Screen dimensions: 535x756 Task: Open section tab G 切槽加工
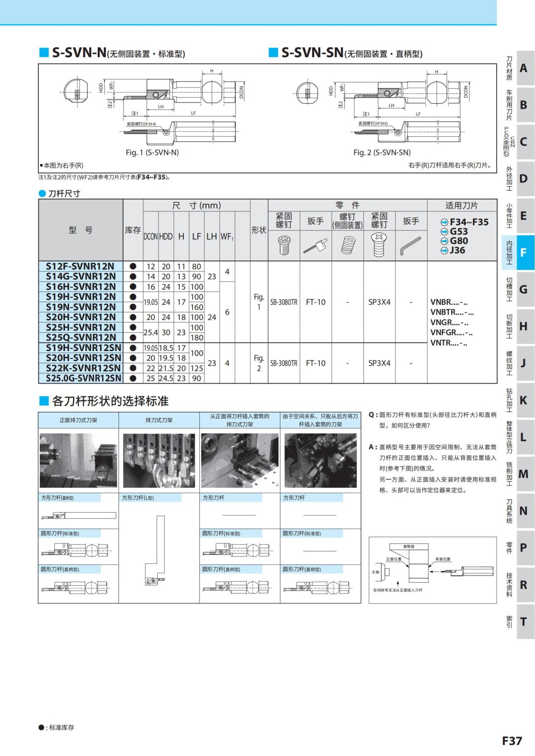(x=518, y=290)
